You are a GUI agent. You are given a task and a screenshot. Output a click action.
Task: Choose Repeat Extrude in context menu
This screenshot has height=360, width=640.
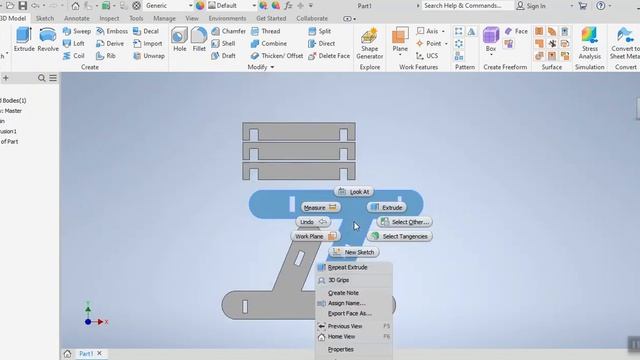click(x=354, y=267)
